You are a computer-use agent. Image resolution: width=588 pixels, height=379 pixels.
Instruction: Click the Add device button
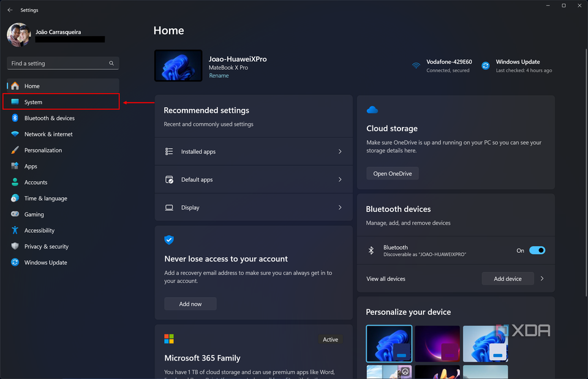(507, 279)
